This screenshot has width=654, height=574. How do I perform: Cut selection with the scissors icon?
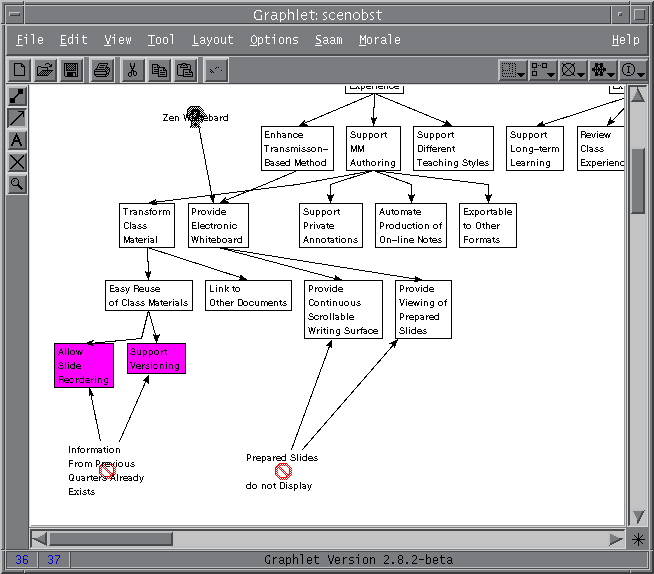[132, 70]
